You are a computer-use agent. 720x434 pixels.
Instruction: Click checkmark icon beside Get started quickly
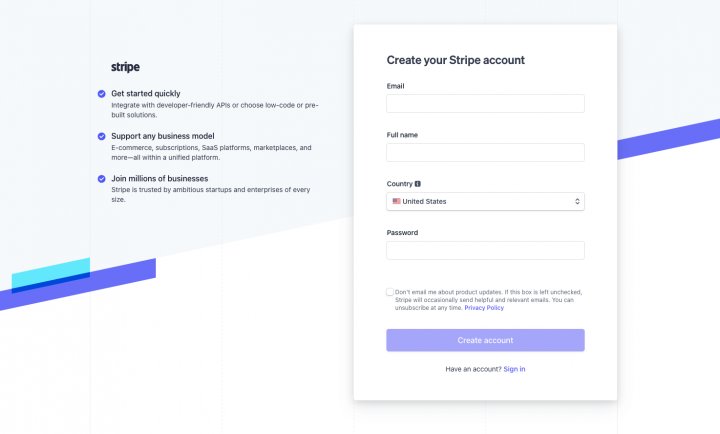(102, 94)
